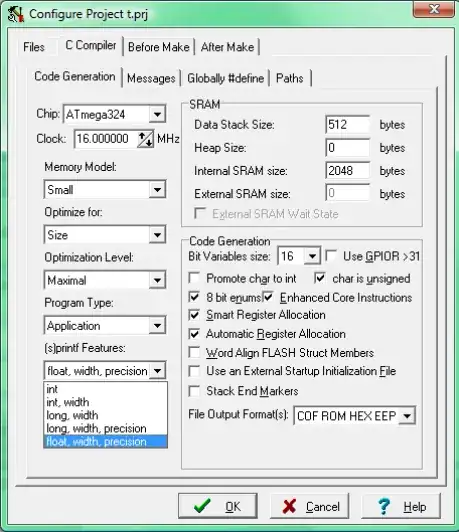The height and width of the screenshot is (532, 459).
Task: Click the Heap Size input field
Action: coord(347,148)
